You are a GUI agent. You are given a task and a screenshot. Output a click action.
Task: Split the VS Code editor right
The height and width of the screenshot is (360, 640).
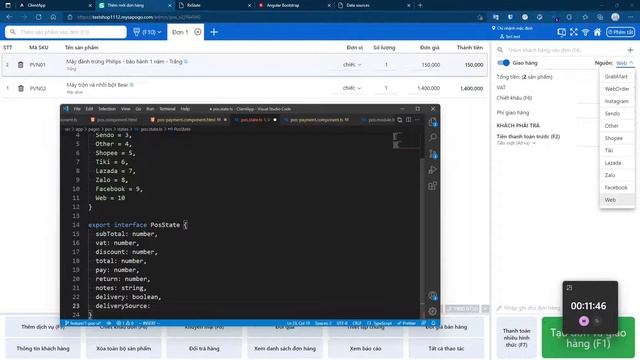(x=409, y=120)
